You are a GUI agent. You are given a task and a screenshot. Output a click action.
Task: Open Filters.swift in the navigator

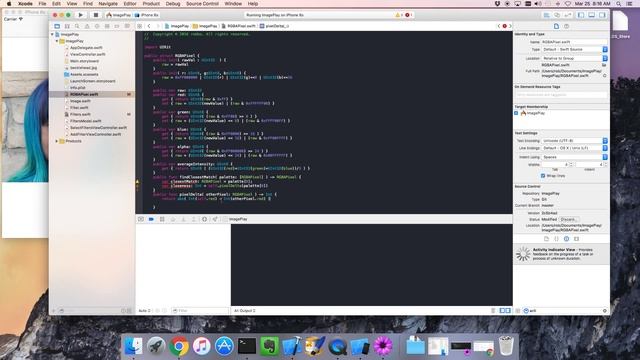[x=80, y=114]
